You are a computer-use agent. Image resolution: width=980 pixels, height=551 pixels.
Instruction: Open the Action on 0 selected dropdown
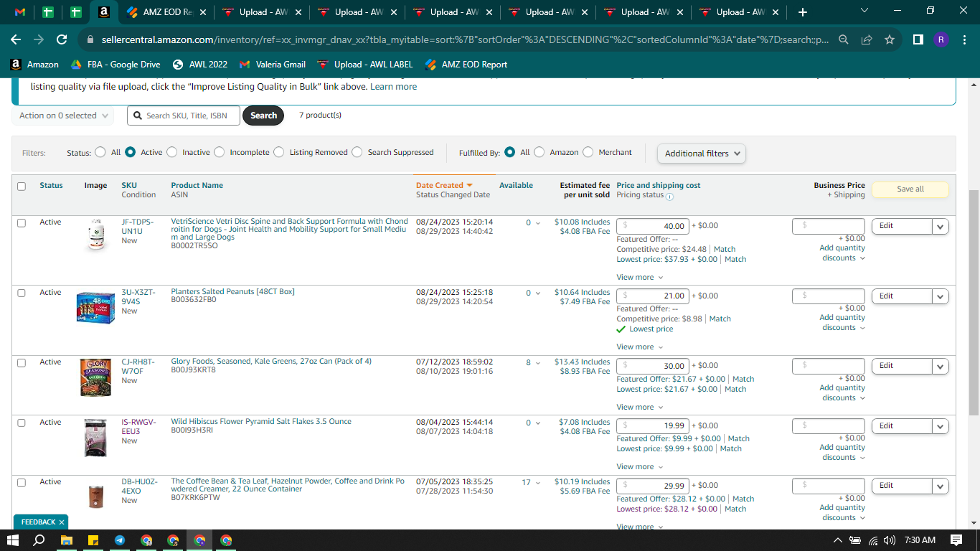point(63,116)
